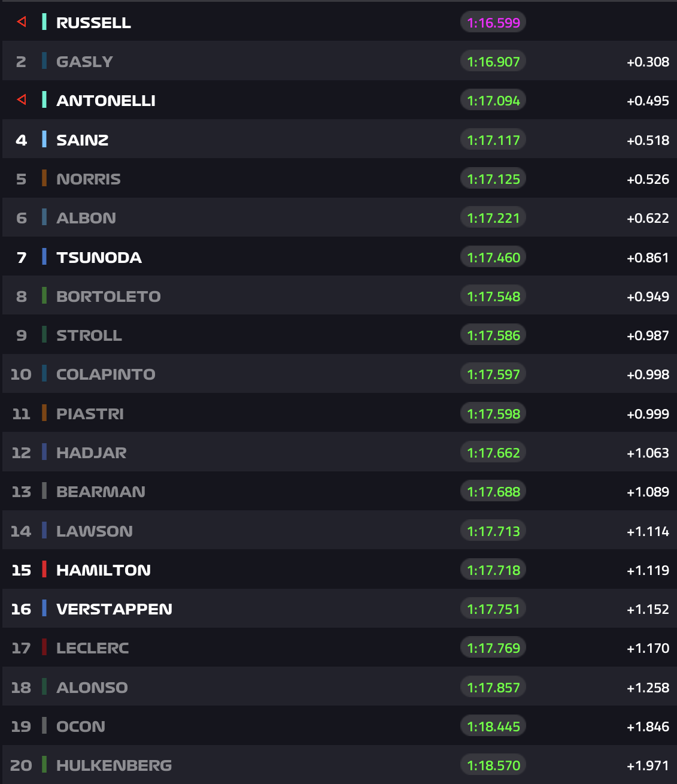Select the ALONSO driver name
Screen dimensions: 677x784
click(x=92, y=688)
